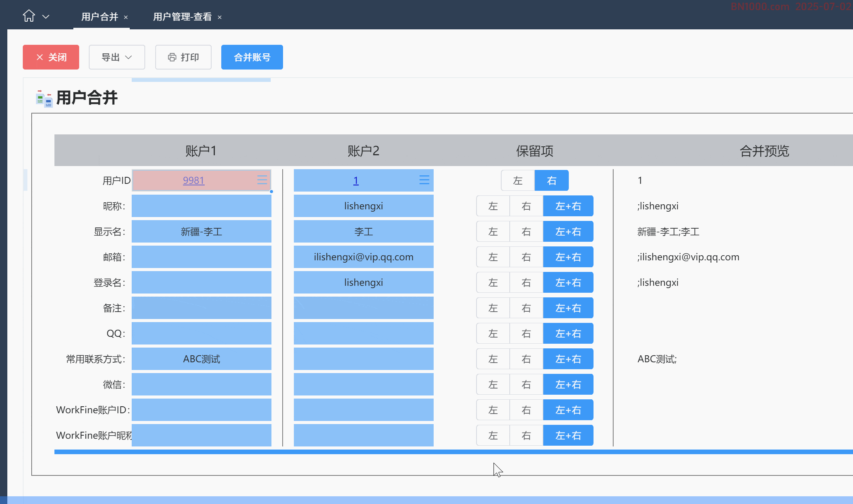The width and height of the screenshot is (853, 504).
Task: Select 左+右 for 备注 row
Action: click(568, 308)
